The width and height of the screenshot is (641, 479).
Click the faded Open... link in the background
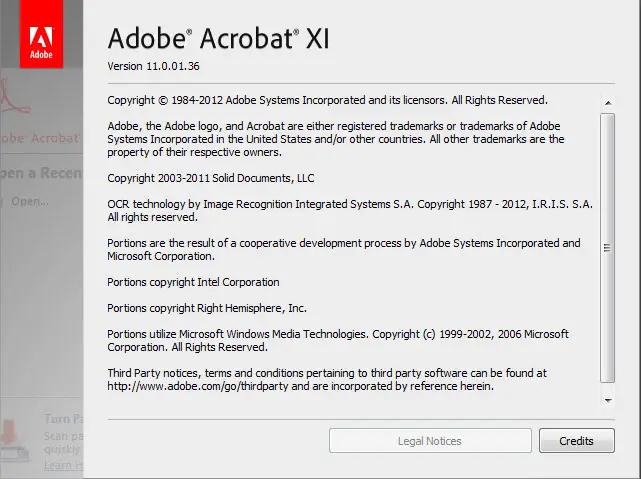[29, 201]
